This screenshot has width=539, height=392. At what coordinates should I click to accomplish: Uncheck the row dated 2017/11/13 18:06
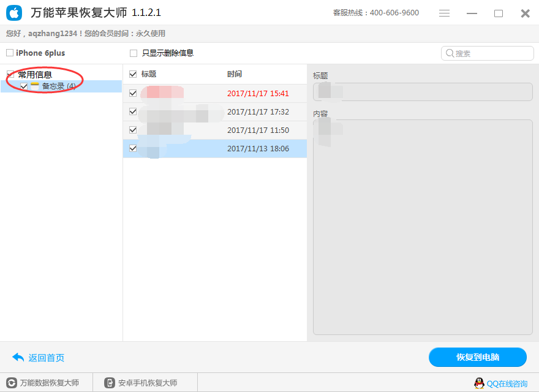[x=133, y=149]
